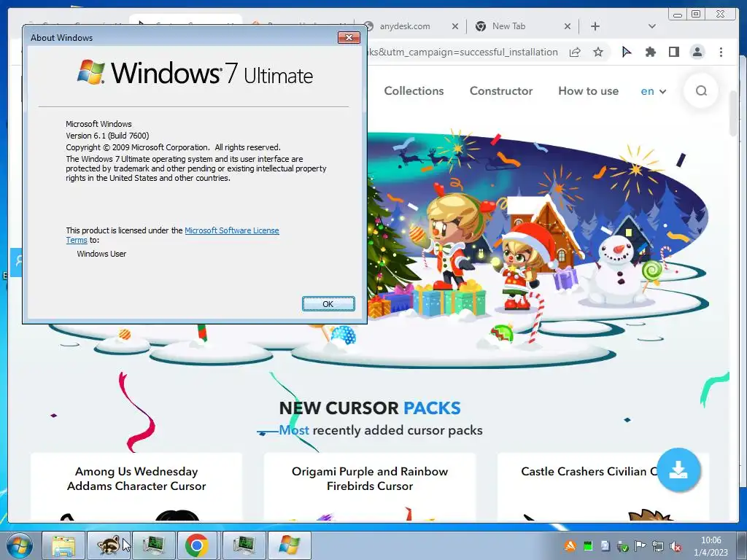Minimize the Chrome window
Image resolution: width=747 pixels, height=560 pixels.
click(x=677, y=15)
